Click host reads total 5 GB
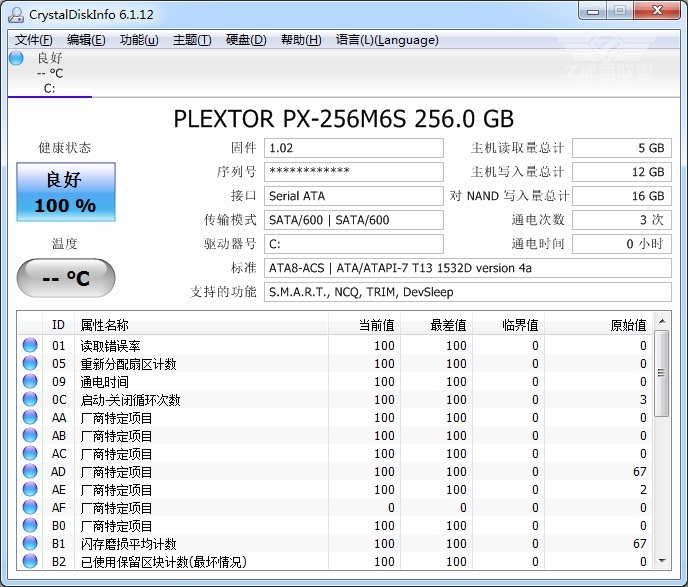688x587 pixels. tap(622, 148)
